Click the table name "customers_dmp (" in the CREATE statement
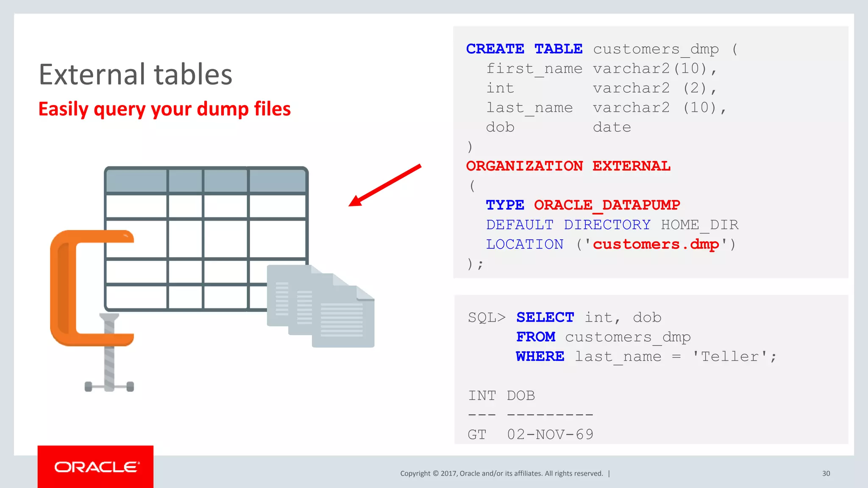 point(665,50)
